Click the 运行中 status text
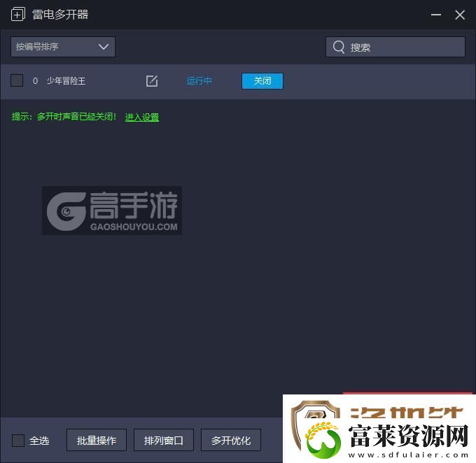The height and width of the screenshot is (463, 476). (199, 81)
